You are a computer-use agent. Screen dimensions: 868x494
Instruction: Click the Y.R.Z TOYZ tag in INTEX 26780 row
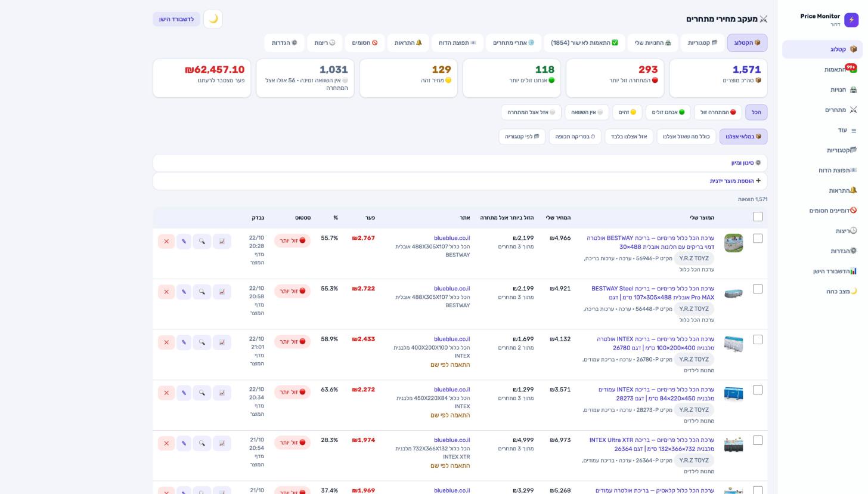coord(694,360)
